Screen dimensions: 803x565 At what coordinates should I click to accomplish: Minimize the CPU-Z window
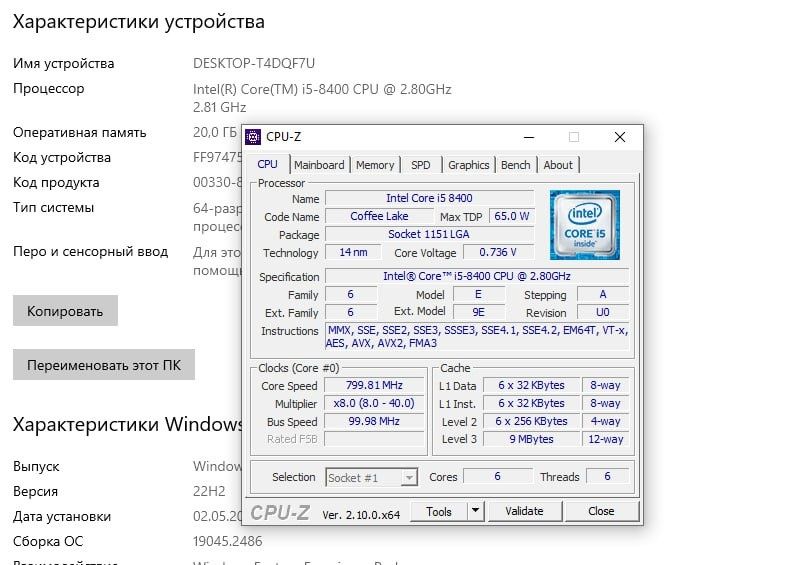coord(529,137)
